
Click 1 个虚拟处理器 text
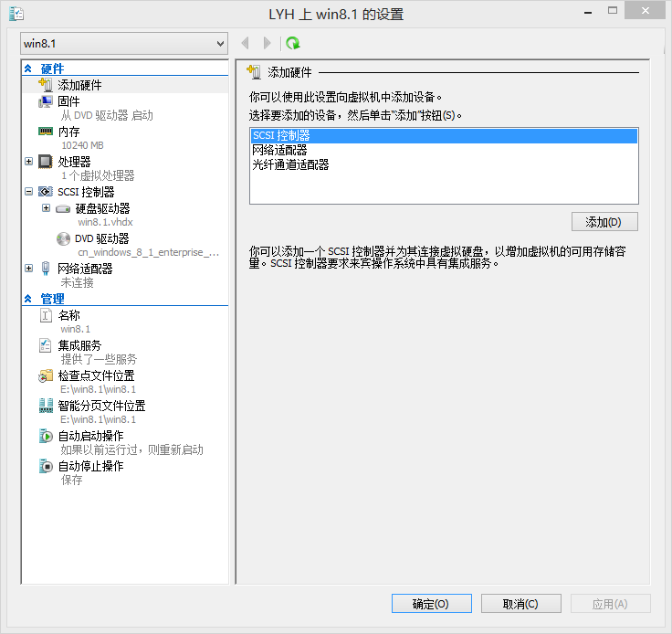coord(98,175)
